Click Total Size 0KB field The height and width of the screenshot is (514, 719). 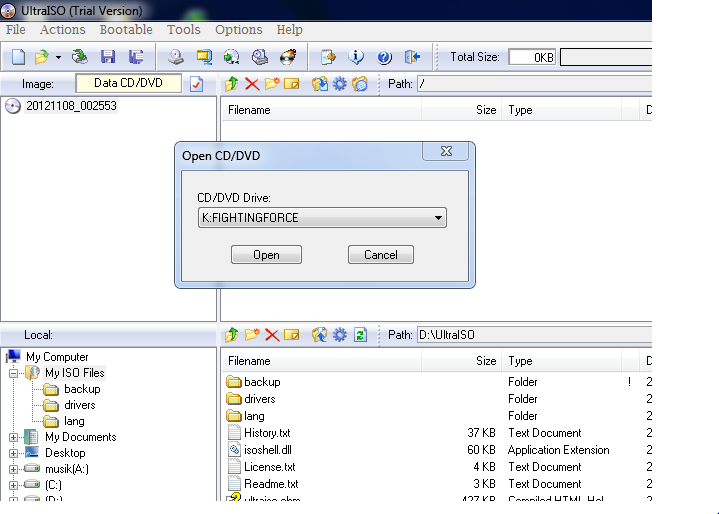click(532, 57)
